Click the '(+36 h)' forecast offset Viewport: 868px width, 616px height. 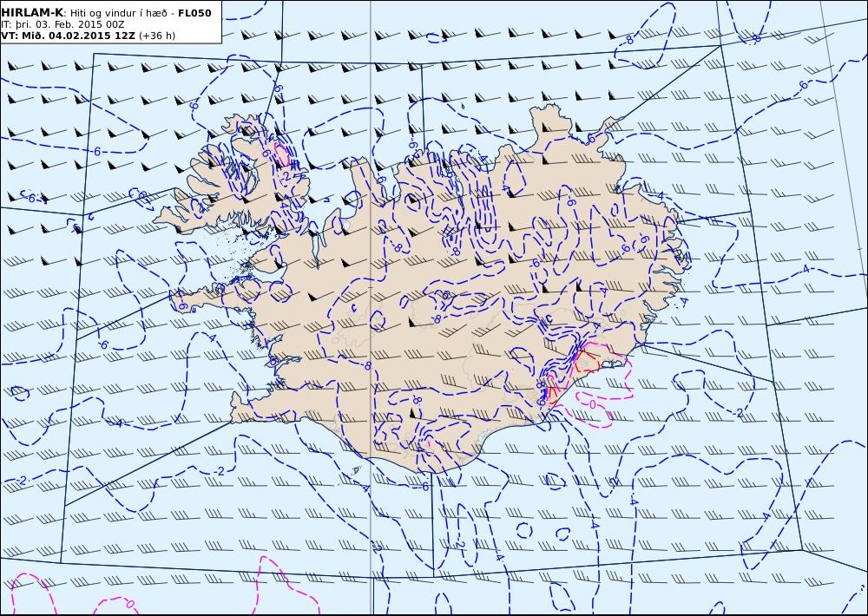[156, 36]
